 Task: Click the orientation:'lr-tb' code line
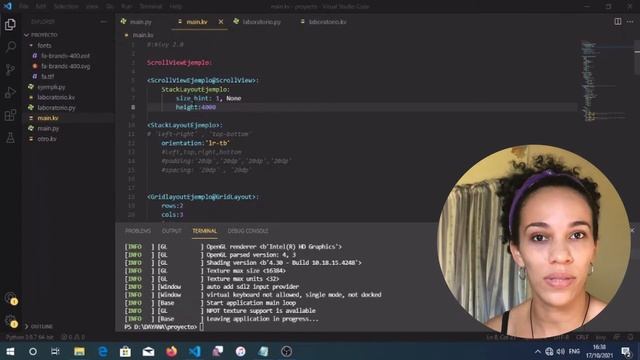[196, 143]
